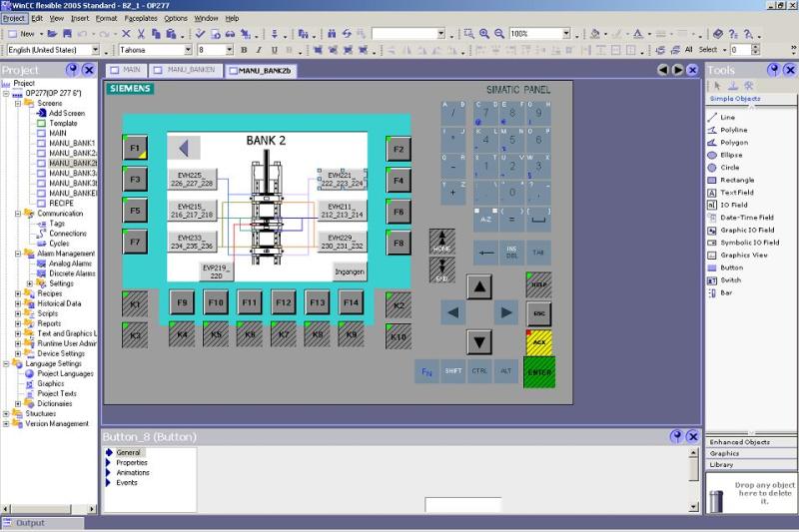This screenshot has height=532, width=799.
Task: Toggle Bold text formatting
Action: coord(244,50)
